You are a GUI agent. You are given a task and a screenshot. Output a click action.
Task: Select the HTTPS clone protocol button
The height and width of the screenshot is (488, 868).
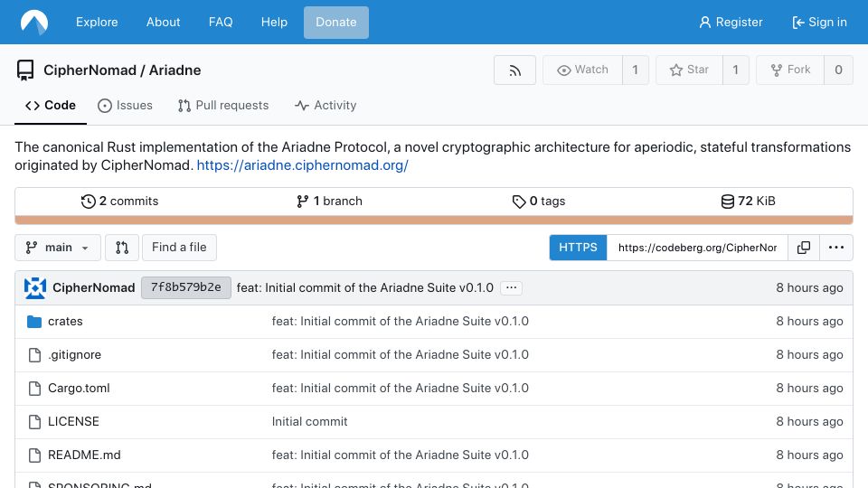pyautogui.click(x=578, y=248)
